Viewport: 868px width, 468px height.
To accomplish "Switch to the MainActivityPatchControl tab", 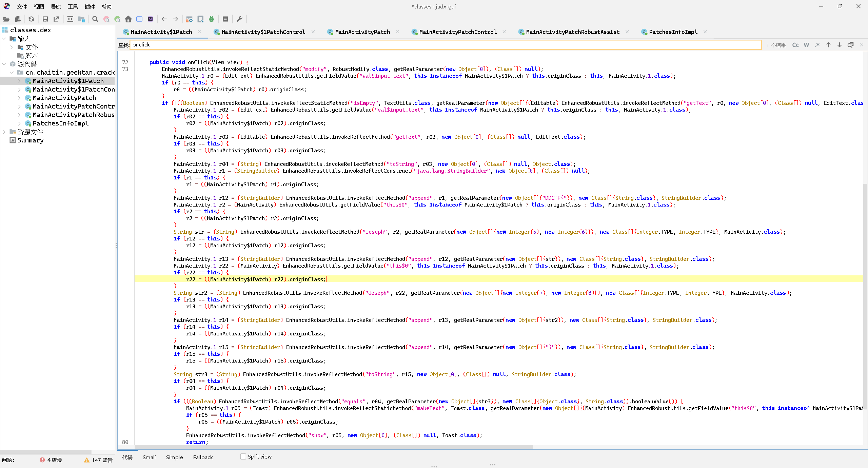I will pos(457,32).
